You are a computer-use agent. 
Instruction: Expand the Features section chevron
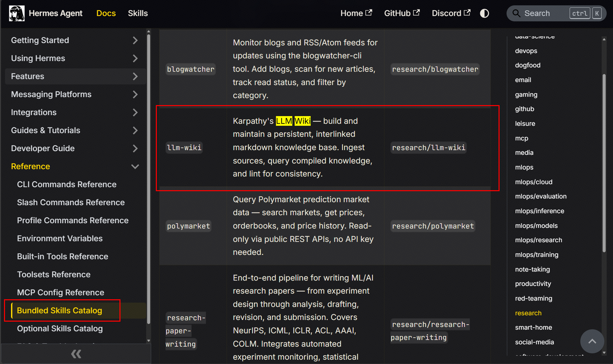click(135, 76)
